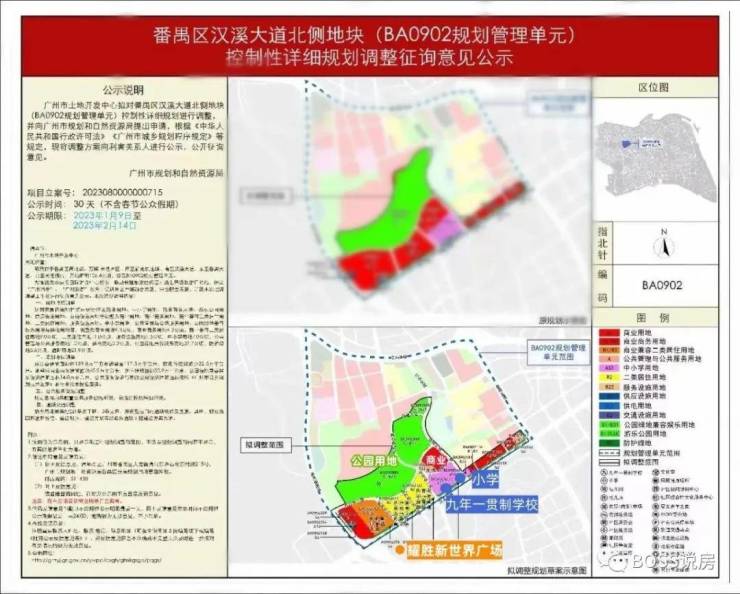Viewport: 740px width, 594px height.
Task: Click the north arrow compass symbol
Action: [664, 245]
